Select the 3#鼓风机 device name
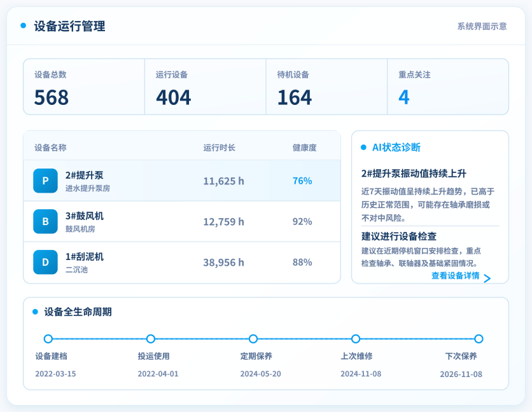The width and height of the screenshot is (532, 412). (85, 216)
